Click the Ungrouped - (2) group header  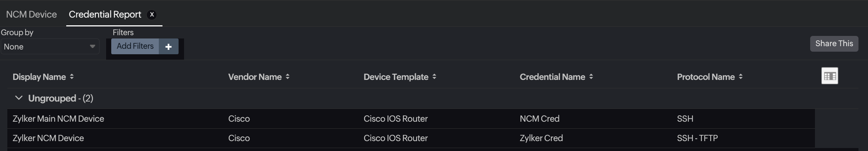pos(61,98)
